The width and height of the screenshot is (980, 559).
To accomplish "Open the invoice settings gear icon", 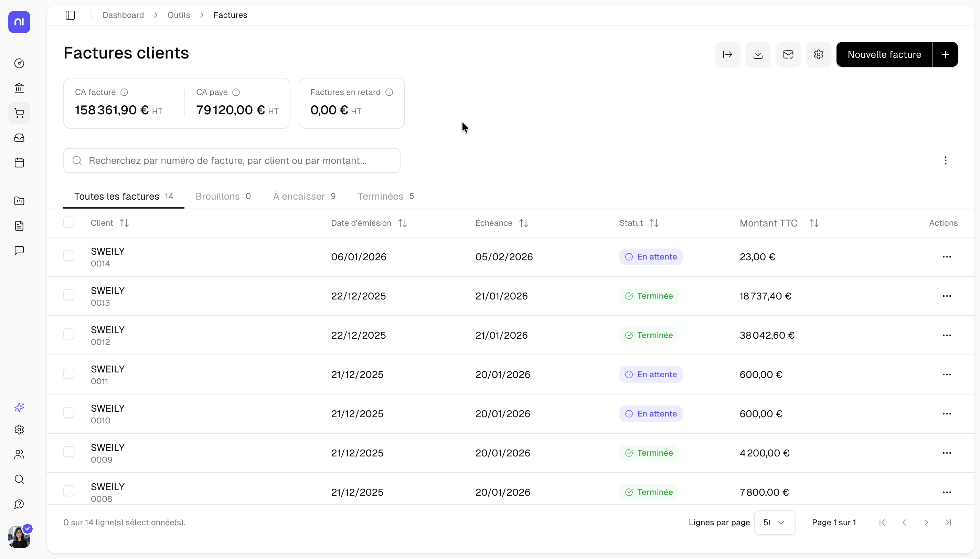I will coord(818,54).
